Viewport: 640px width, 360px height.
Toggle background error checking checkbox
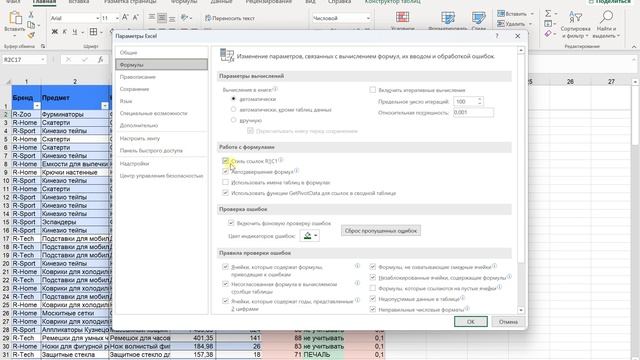[231, 223]
